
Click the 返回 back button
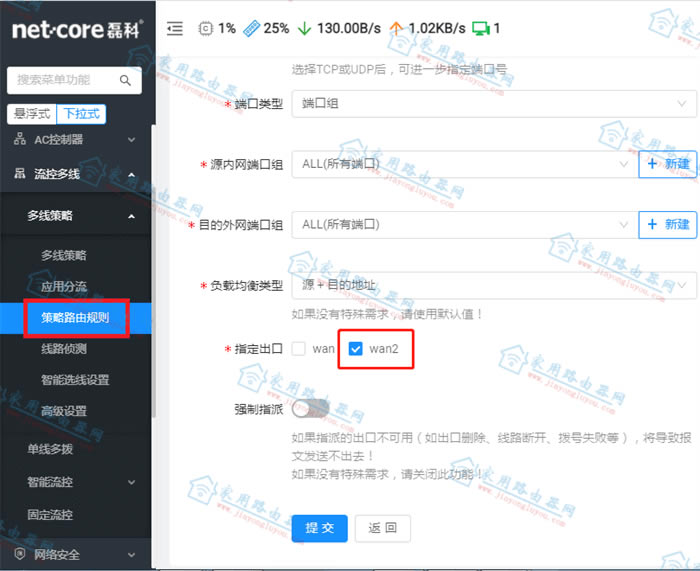383,528
